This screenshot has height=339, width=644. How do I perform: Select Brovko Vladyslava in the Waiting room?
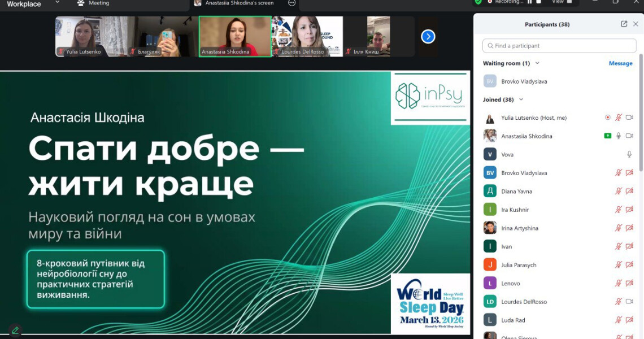[524, 81]
